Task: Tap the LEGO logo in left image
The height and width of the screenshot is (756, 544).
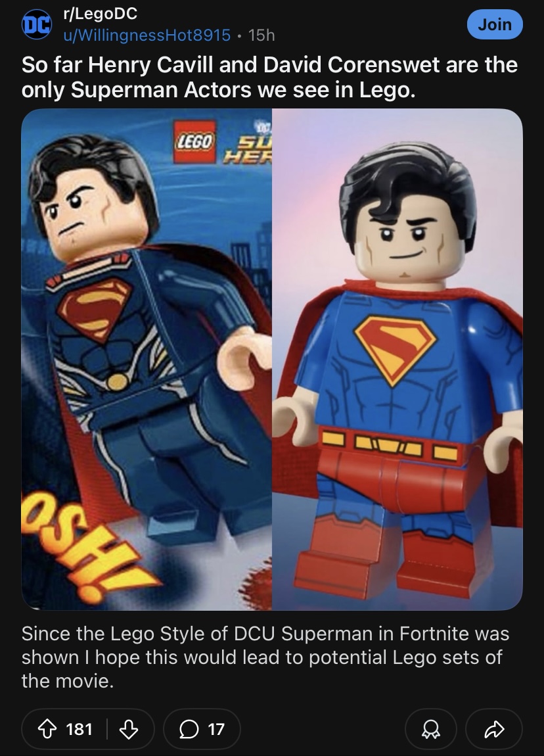Action: [x=194, y=142]
